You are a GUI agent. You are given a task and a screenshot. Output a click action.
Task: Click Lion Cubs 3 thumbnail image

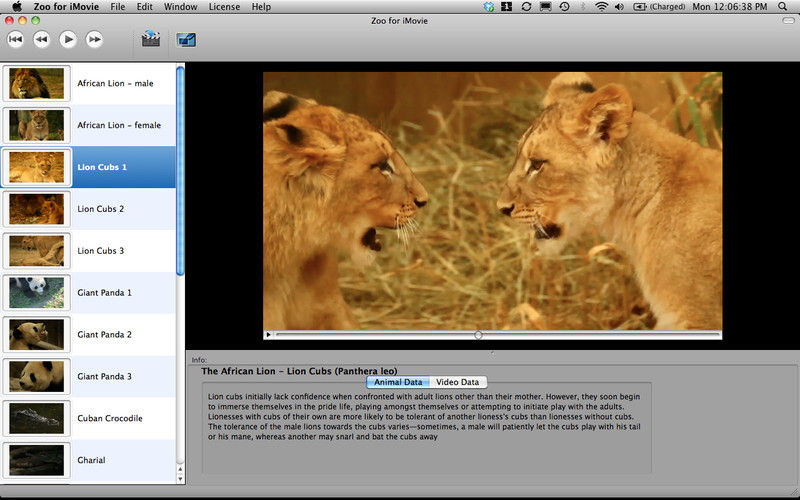[x=37, y=251]
